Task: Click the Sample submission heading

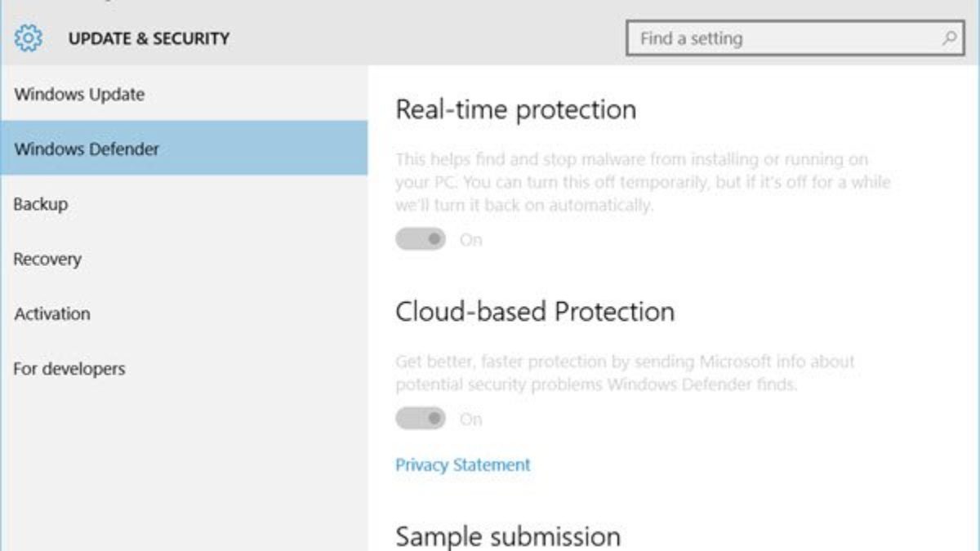Action: [508, 536]
